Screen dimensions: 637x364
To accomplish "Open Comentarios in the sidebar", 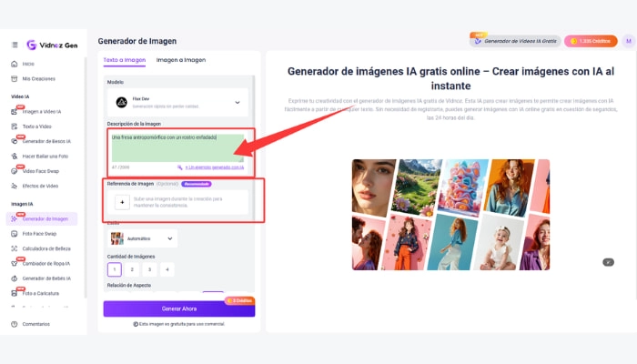I will (x=36, y=324).
